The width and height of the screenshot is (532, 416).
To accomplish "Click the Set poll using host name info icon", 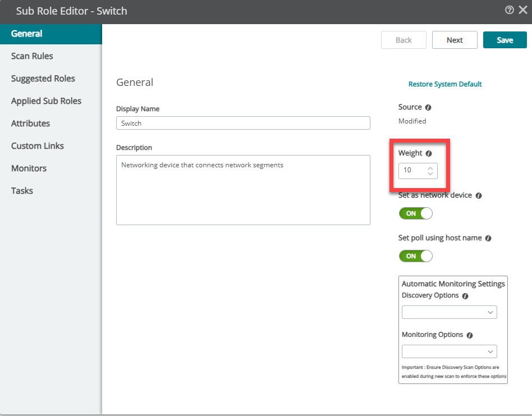I will pos(488,239).
